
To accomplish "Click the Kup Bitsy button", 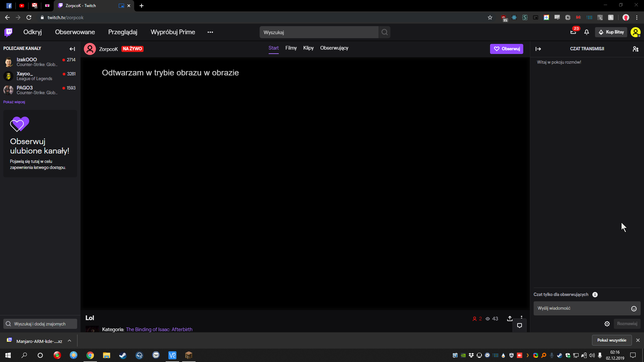I will 611,32.
